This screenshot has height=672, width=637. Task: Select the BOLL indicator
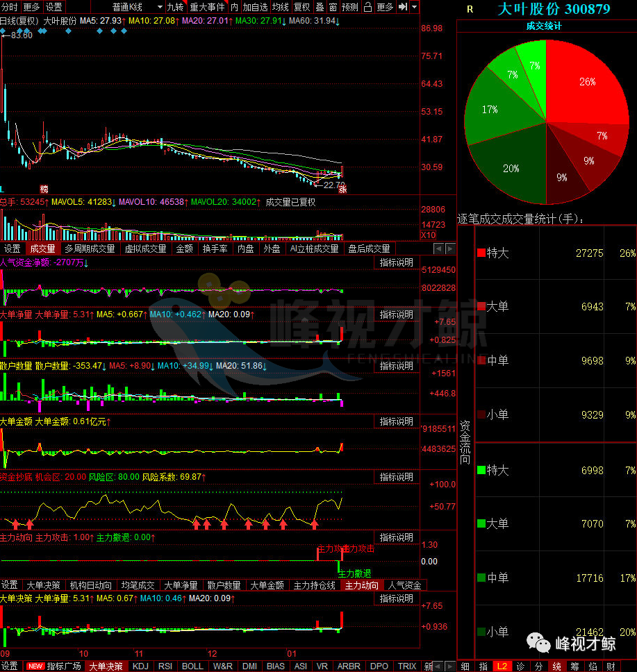point(192,666)
